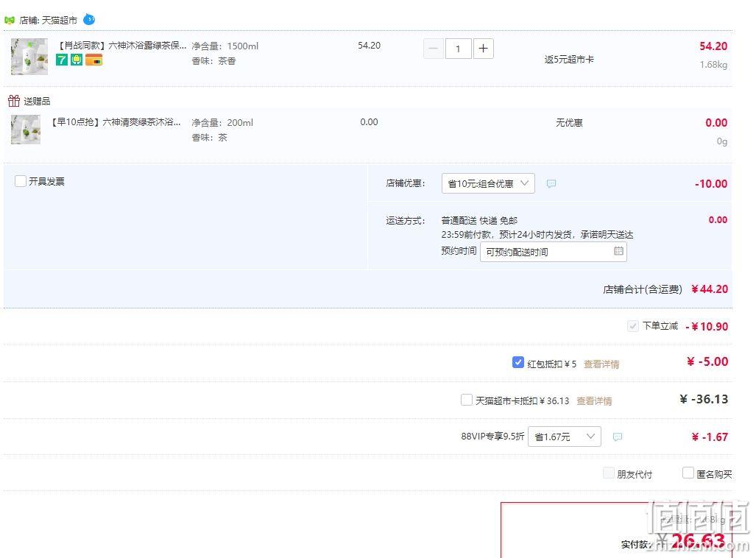The width and height of the screenshot is (756, 558).
Task: Increase quantity with the plus button
Action: pyautogui.click(x=484, y=49)
